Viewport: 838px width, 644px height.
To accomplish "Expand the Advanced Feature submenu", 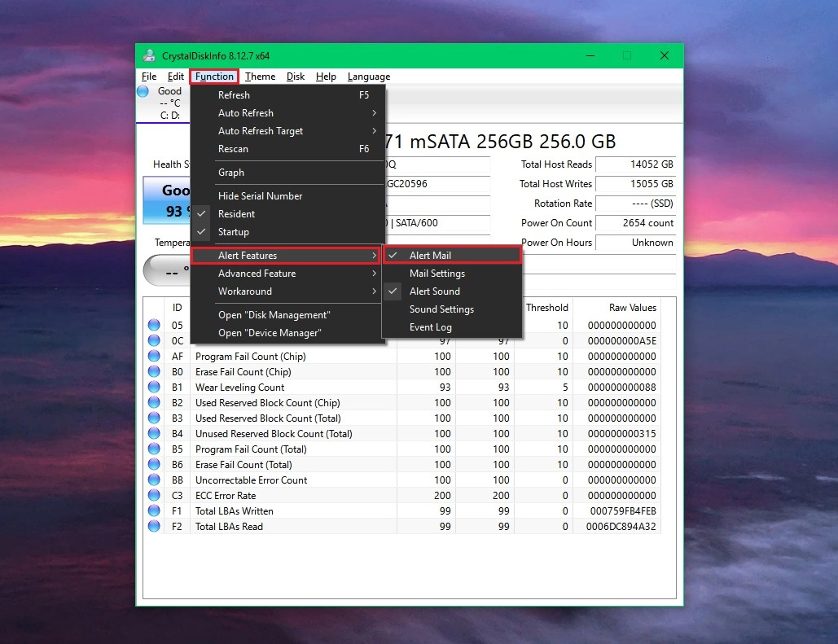I will point(287,274).
